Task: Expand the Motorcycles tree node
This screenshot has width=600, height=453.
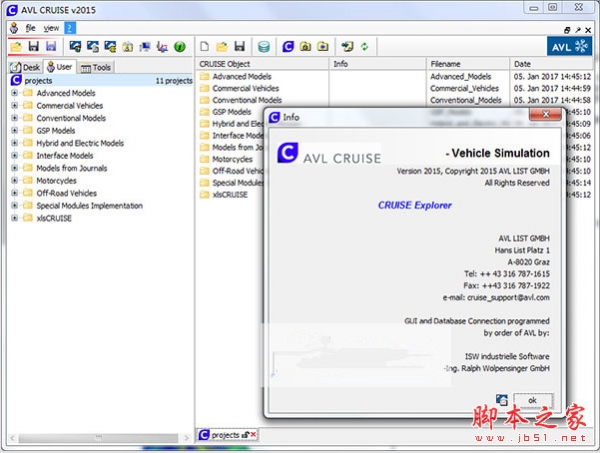Action: (x=15, y=180)
